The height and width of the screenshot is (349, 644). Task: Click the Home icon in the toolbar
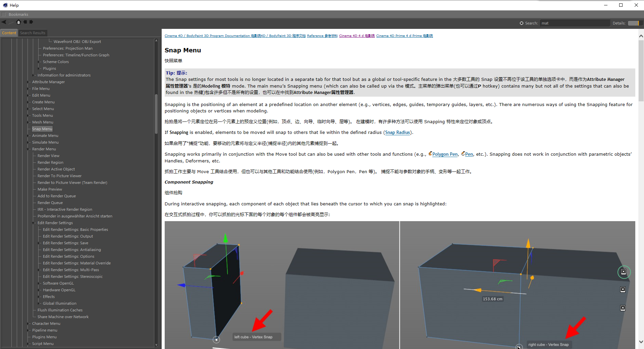pos(18,22)
